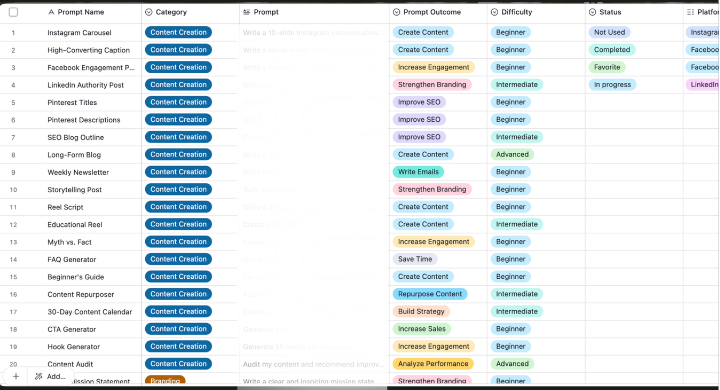
Task: Click the In progress status tag
Action: (x=613, y=85)
